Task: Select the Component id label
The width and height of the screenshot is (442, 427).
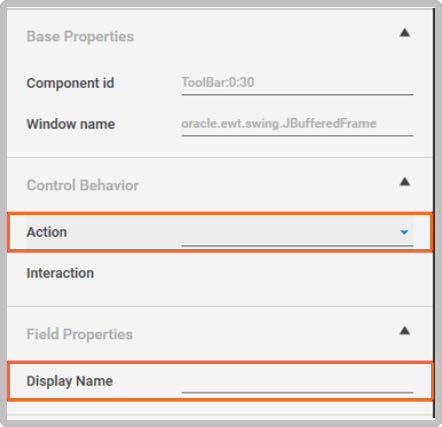Action: (70, 83)
